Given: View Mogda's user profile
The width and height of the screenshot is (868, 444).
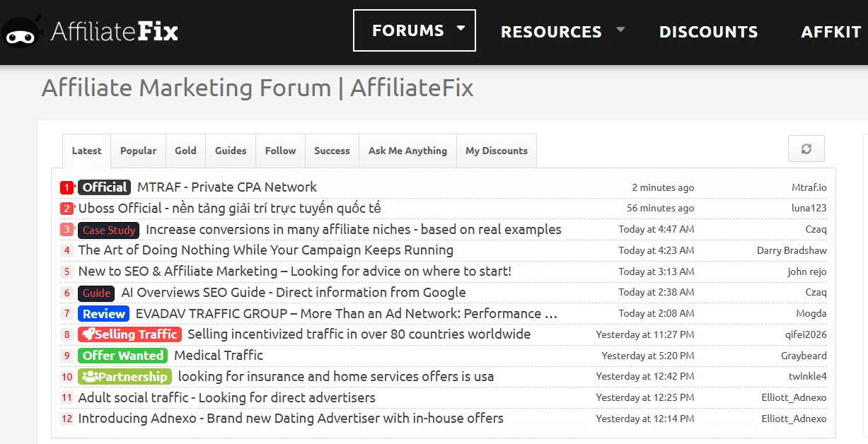Looking at the screenshot, I should [811, 313].
